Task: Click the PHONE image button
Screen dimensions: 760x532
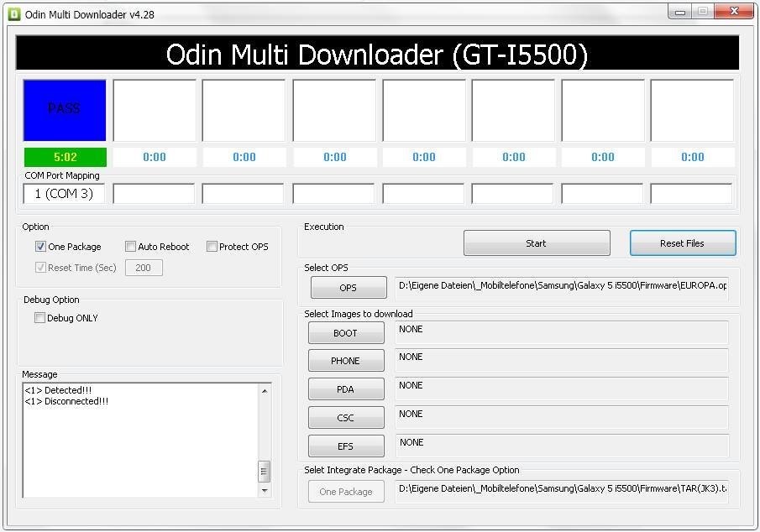Action: pyautogui.click(x=346, y=361)
